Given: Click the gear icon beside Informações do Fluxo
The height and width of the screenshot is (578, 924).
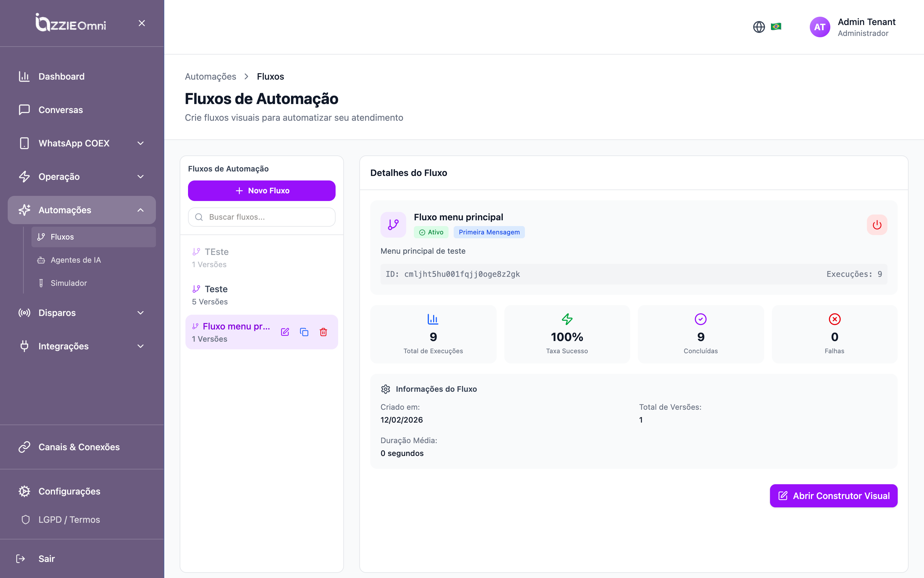Looking at the screenshot, I should 386,389.
